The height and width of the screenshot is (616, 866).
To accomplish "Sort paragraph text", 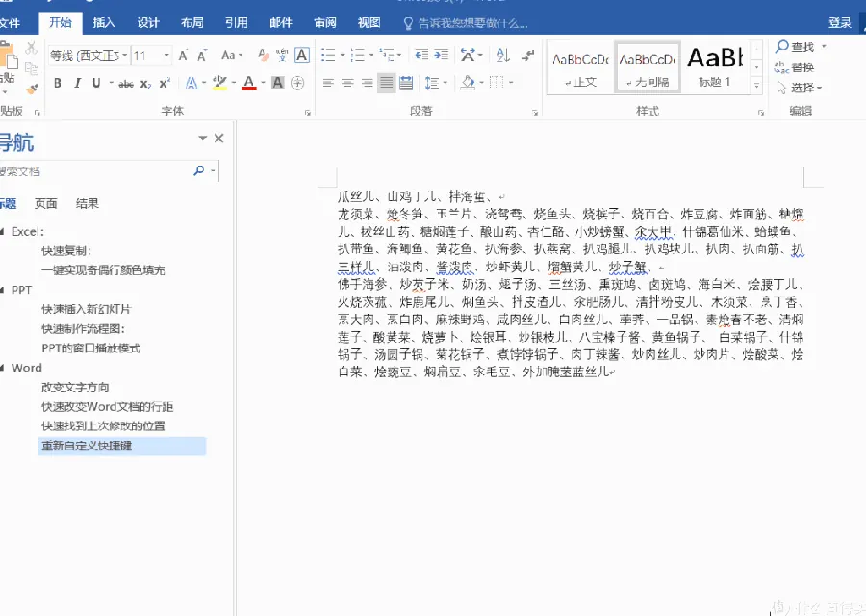I will [x=502, y=55].
